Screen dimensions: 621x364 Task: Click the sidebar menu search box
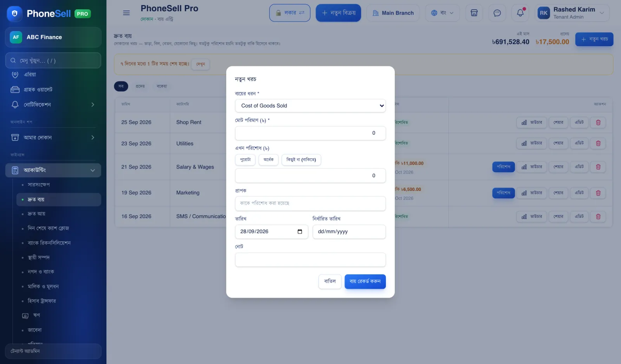(x=53, y=61)
